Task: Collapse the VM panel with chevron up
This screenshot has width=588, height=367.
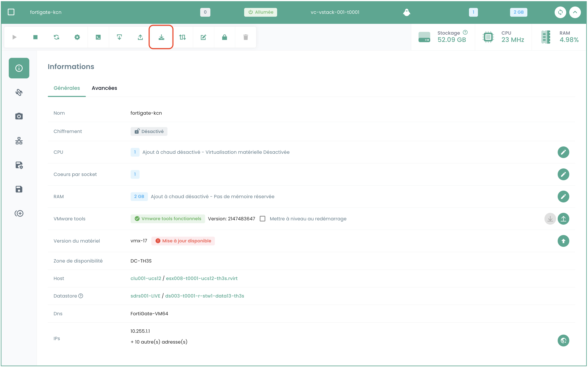Action: (x=575, y=12)
